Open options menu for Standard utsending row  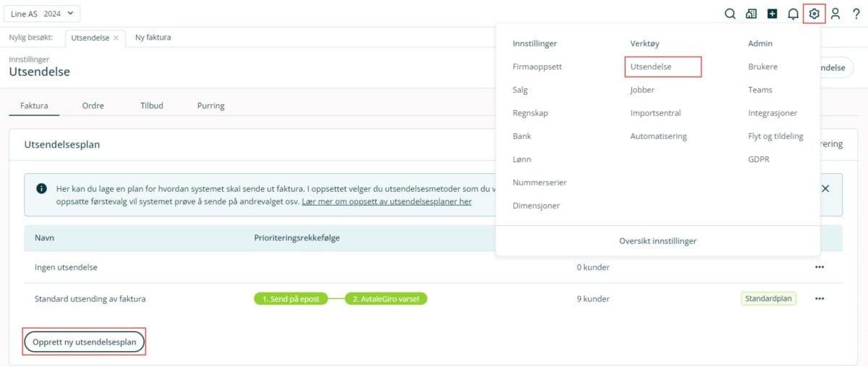[819, 299]
